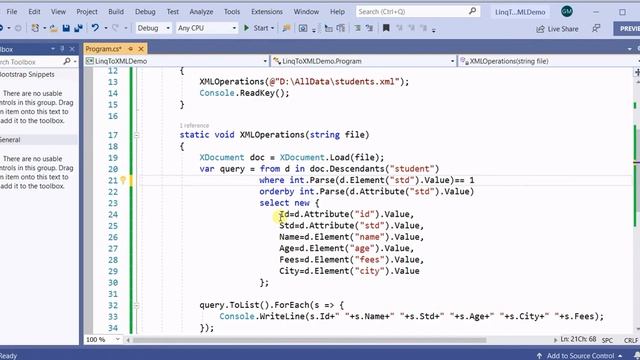This screenshot has width=640, height=360.
Task: Click the Undo arrow icon
Action: tap(95, 28)
